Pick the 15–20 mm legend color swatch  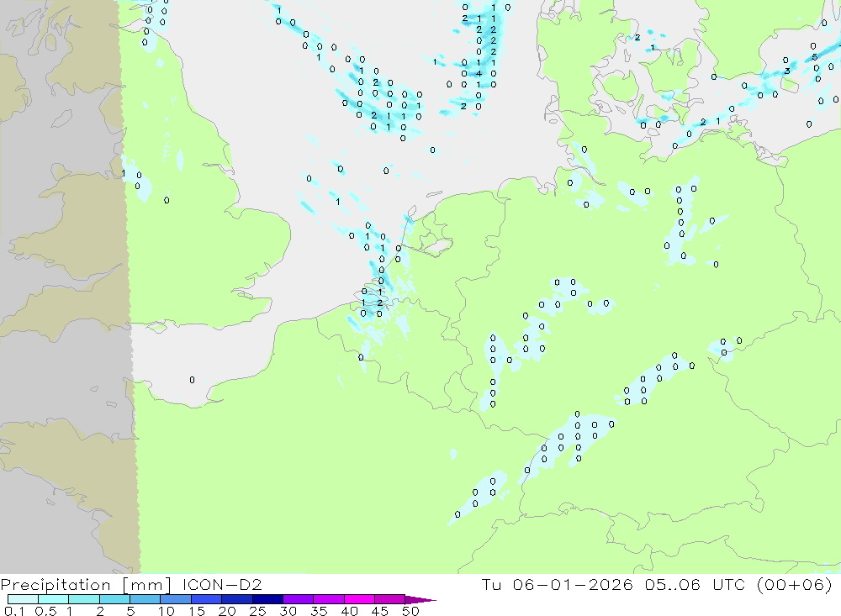point(207,599)
